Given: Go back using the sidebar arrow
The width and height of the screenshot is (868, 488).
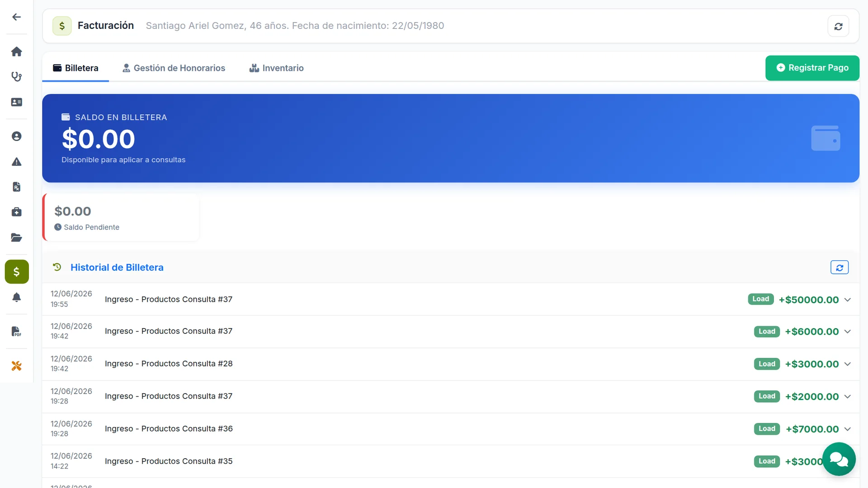Looking at the screenshot, I should tap(16, 17).
